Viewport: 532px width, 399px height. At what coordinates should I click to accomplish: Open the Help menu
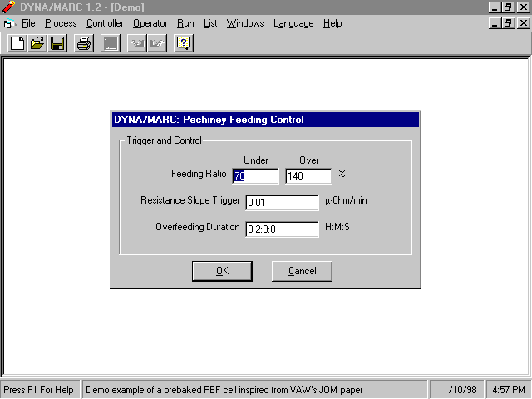click(x=332, y=23)
